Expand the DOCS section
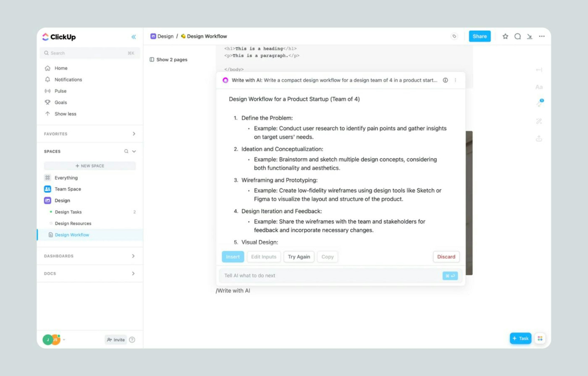 coord(133,273)
